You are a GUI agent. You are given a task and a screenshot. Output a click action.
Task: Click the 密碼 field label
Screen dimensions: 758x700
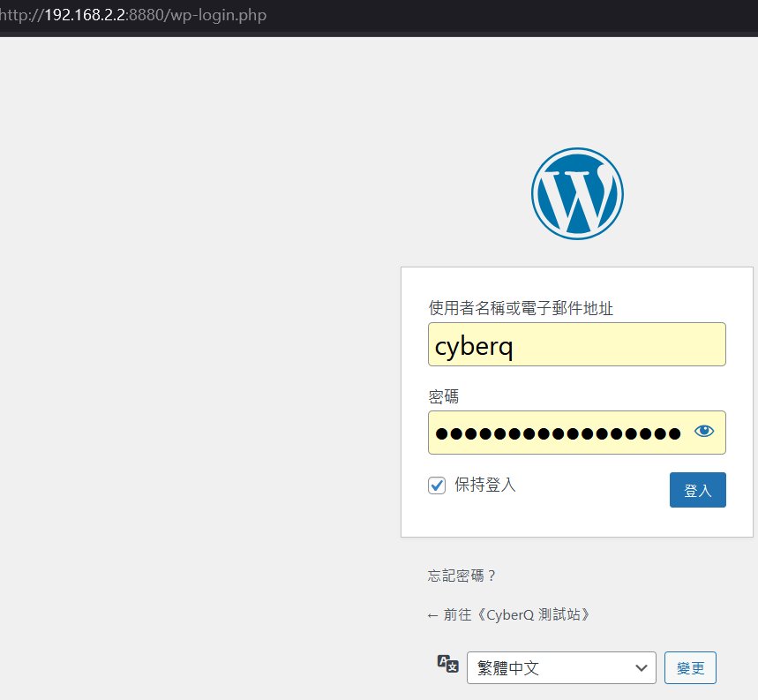(x=443, y=396)
